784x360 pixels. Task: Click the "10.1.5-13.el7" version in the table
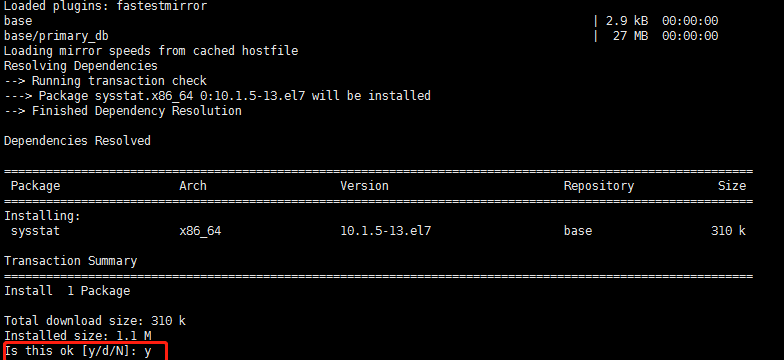[386, 230]
